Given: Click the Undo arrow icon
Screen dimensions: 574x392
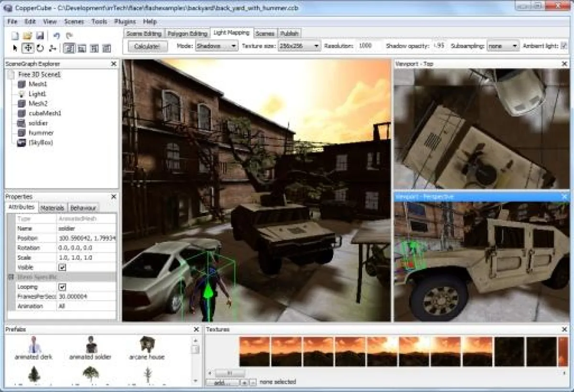Looking at the screenshot, I should coord(56,35).
